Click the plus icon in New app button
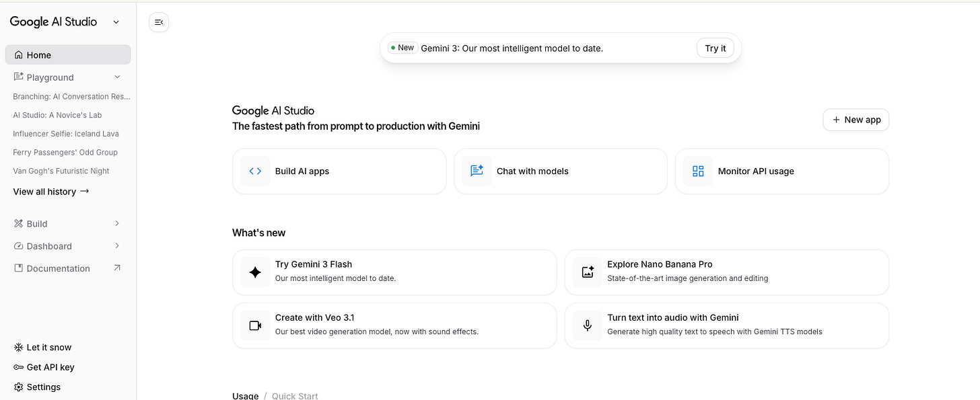 pos(836,120)
